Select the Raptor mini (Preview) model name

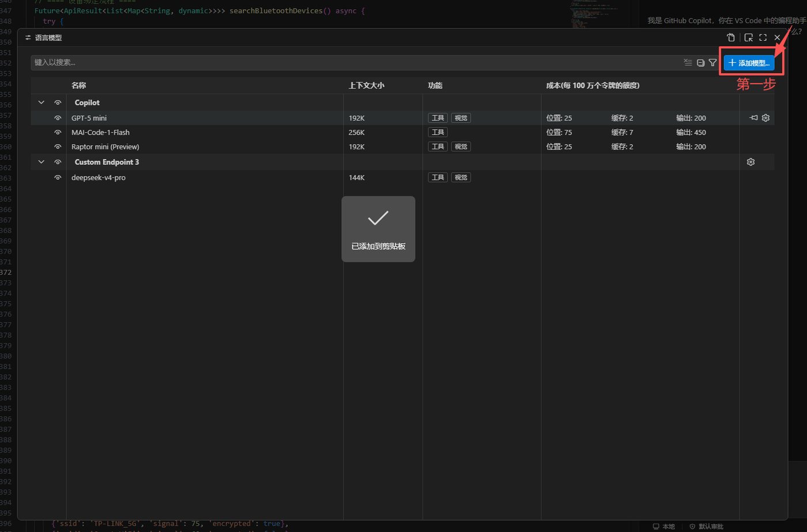coord(105,146)
